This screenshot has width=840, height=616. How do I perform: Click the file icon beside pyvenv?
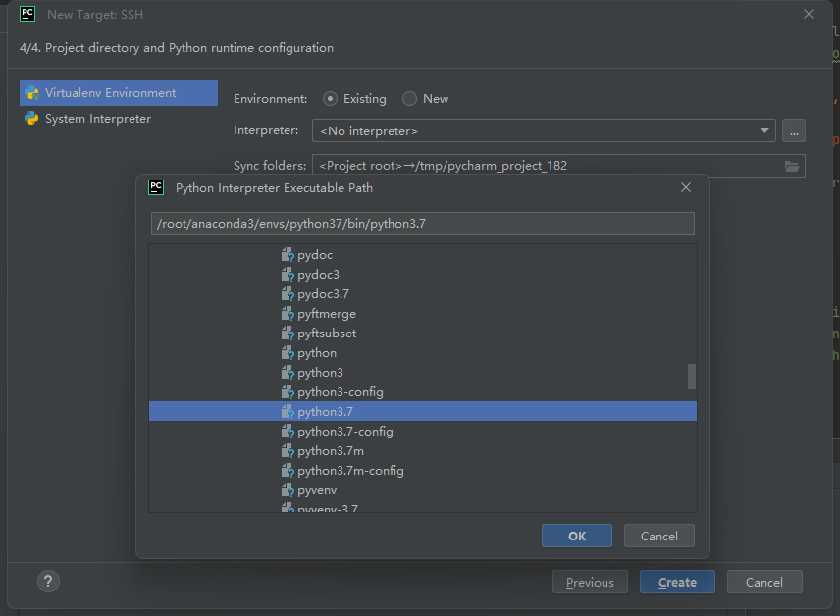[x=288, y=490]
